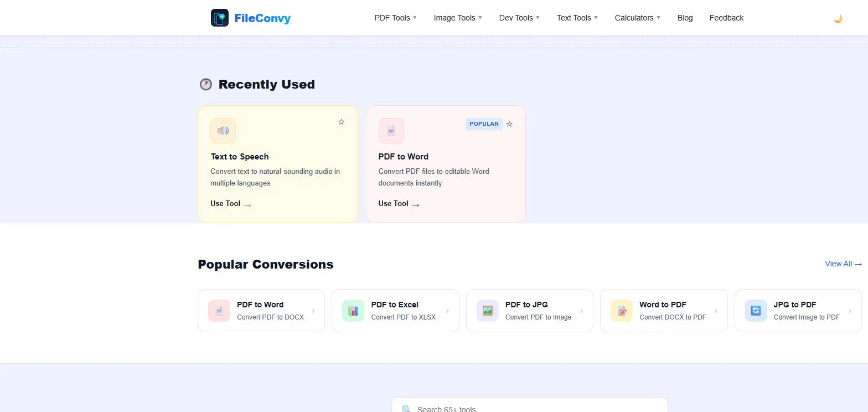Favorite Text to Speech with star
868x412 pixels.
click(342, 122)
